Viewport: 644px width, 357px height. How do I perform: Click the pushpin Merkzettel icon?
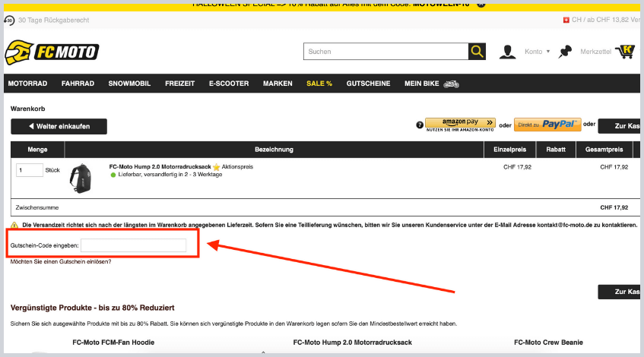(565, 52)
